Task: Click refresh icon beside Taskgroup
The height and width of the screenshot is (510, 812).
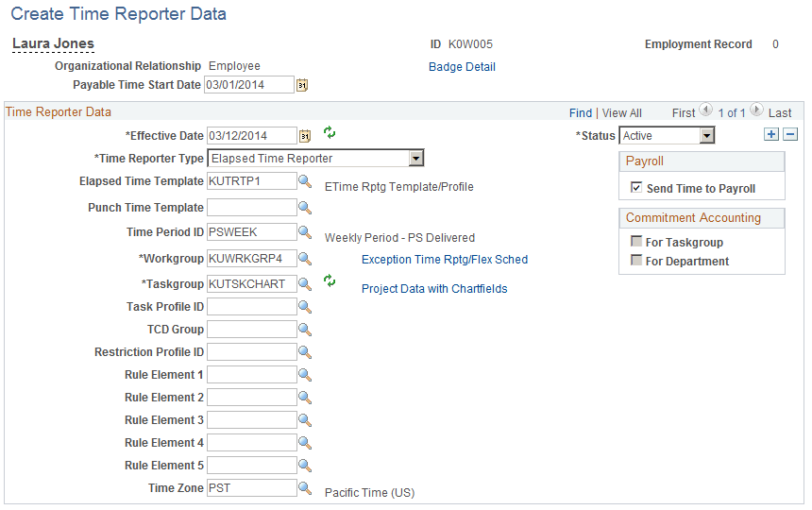Action: click(x=330, y=281)
